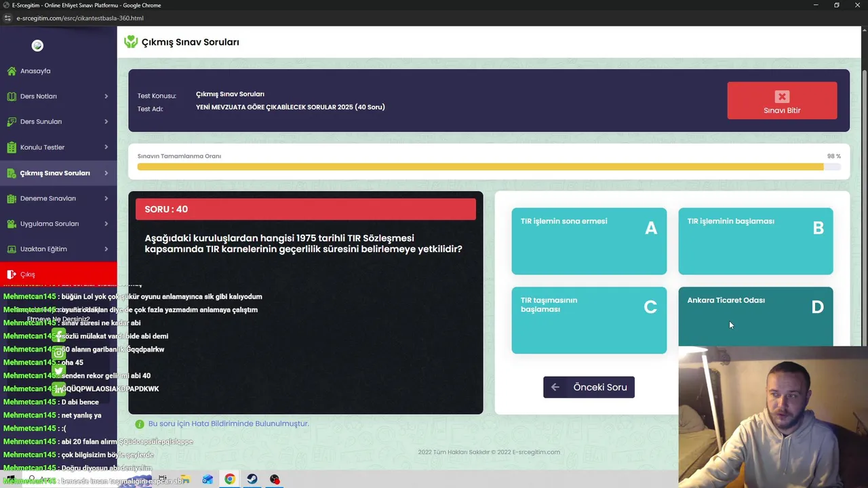
Task: Select answer A: TIR işlemin sona ermesi
Action: pyautogui.click(x=589, y=241)
